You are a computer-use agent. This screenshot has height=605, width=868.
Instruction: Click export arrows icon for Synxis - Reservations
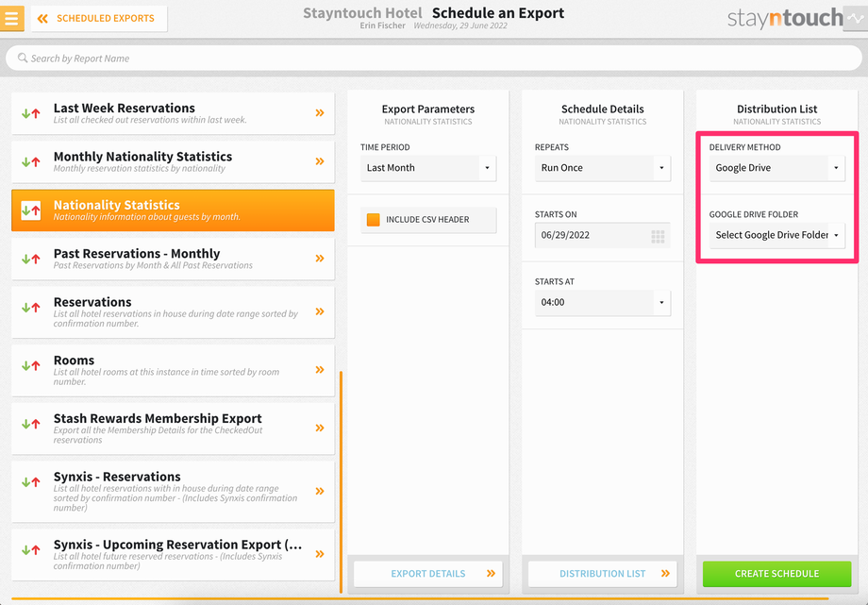tap(31, 482)
